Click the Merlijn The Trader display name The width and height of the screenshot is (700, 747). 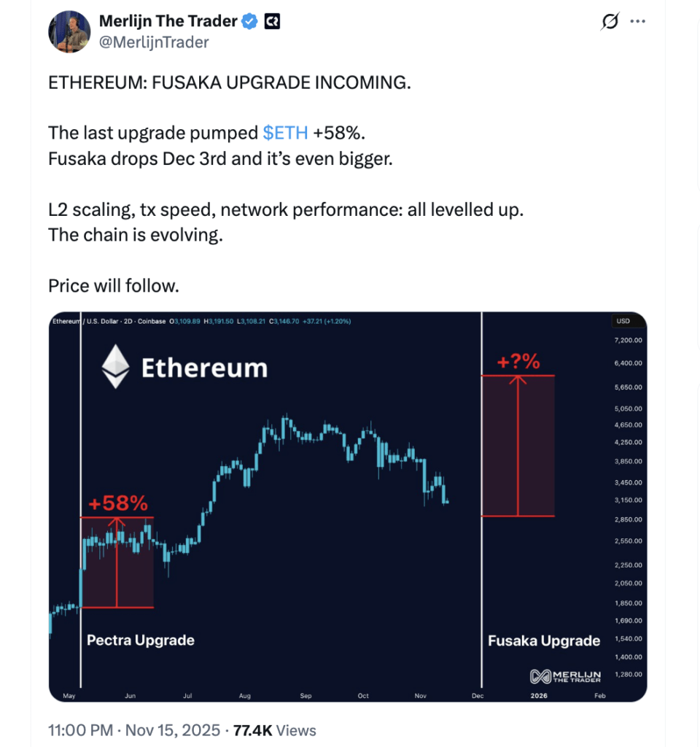click(x=168, y=22)
